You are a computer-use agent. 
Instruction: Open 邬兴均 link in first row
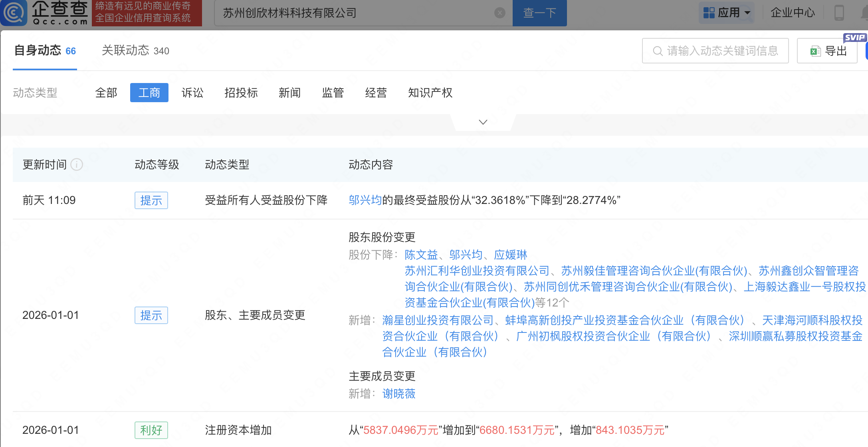tap(365, 200)
